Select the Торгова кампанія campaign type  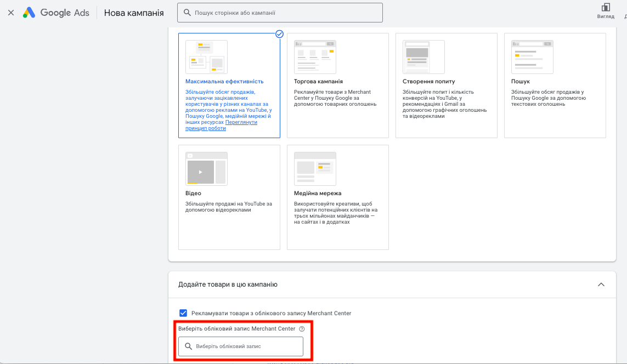pyautogui.click(x=338, y=86)
